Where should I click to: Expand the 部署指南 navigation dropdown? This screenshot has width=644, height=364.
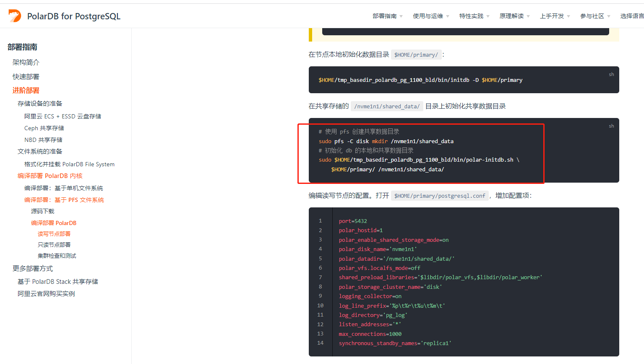[x=388, y=16]
